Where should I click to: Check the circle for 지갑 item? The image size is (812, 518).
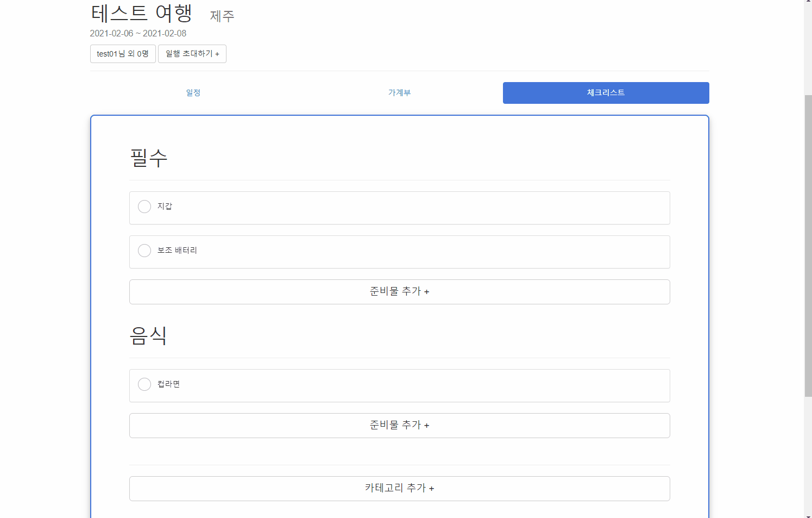pyautogui.click(x=144, y=207)
